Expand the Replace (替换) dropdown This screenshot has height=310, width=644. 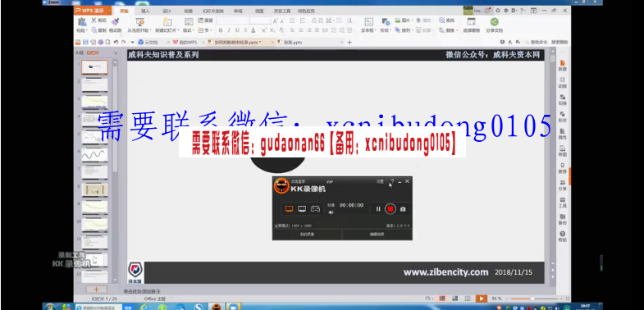tap(457, 31)
